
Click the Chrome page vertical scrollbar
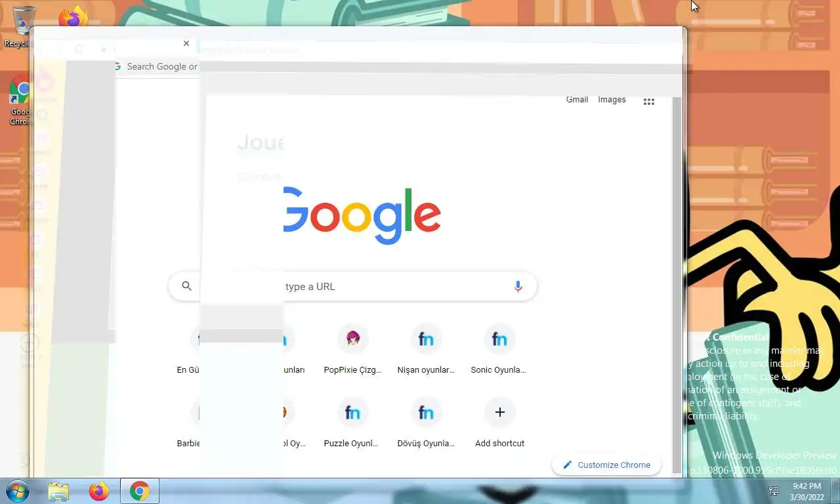(x=677, y=285)
